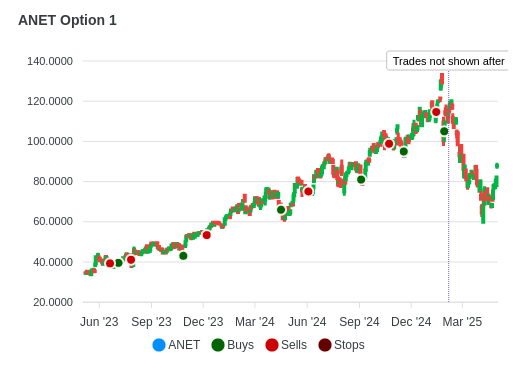Select the buy marker near 95 in Nov '24
The height and width of the screenshot is (380, 530).
click(404, 151)
